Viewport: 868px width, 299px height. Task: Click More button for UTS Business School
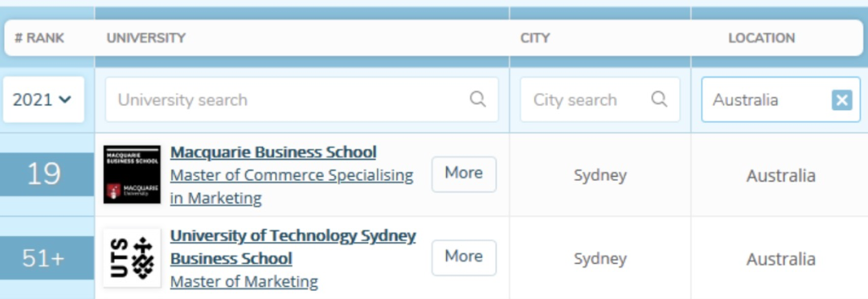pyautogui.click(x=464, y=257)
